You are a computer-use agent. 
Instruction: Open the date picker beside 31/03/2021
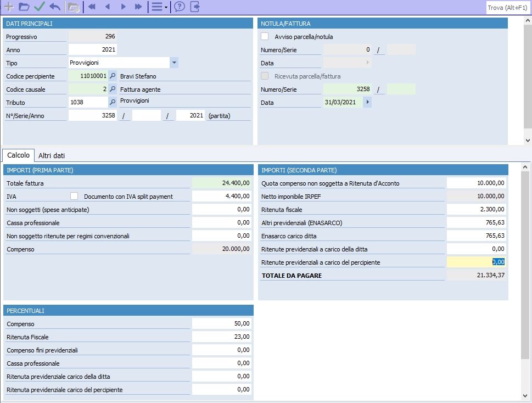point(367,102)
